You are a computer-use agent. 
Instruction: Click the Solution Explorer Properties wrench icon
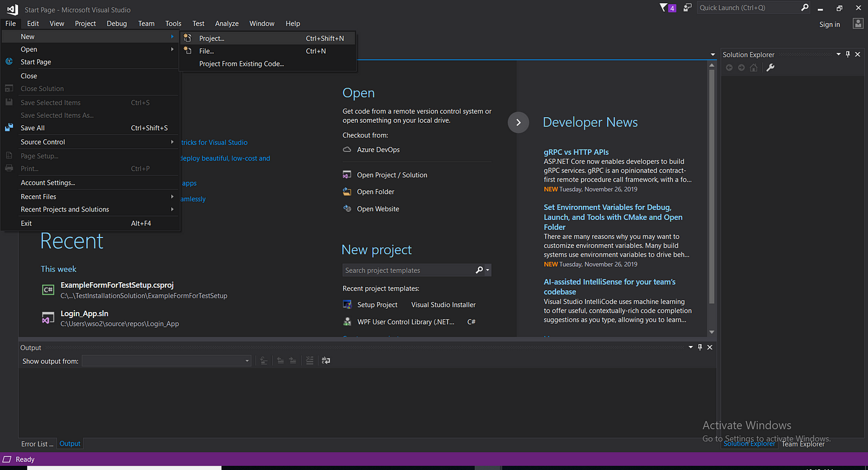[x=771, y=68]
